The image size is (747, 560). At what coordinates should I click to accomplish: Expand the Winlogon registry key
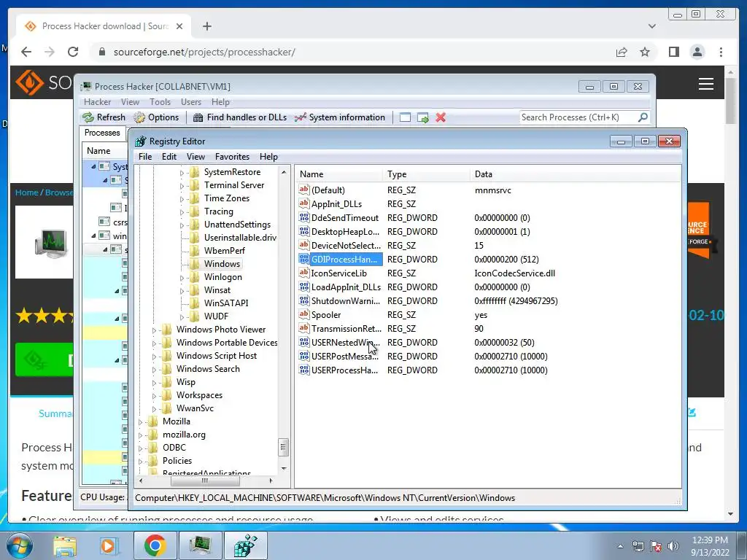(182, 277)
